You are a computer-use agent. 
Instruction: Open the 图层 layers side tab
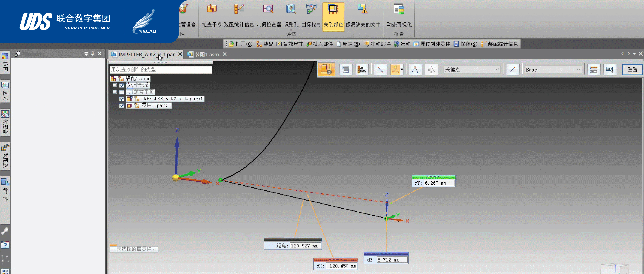5,91
